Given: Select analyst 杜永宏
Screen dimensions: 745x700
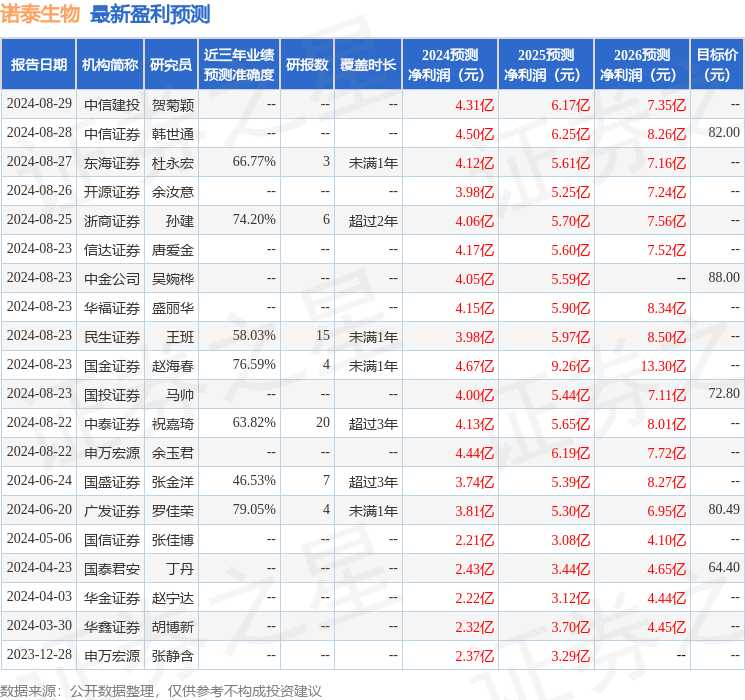Looking at the screenshot, I should click(173, 163).
